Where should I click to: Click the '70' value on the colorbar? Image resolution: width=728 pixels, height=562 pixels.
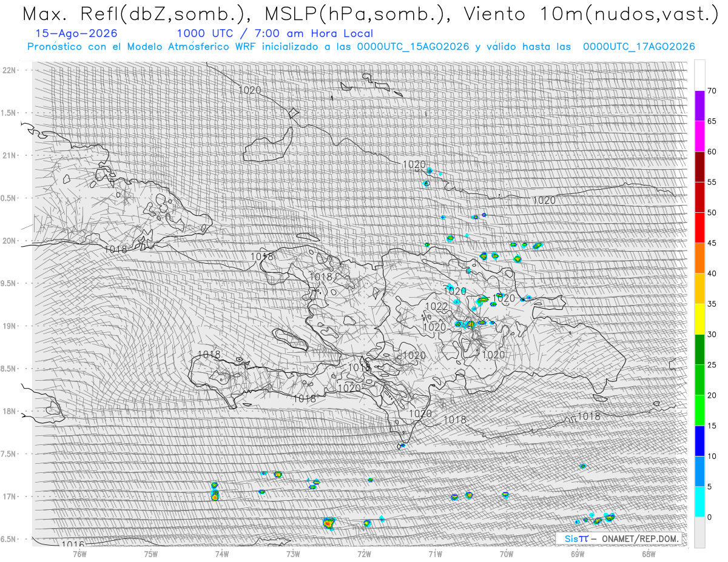[712, 91]
